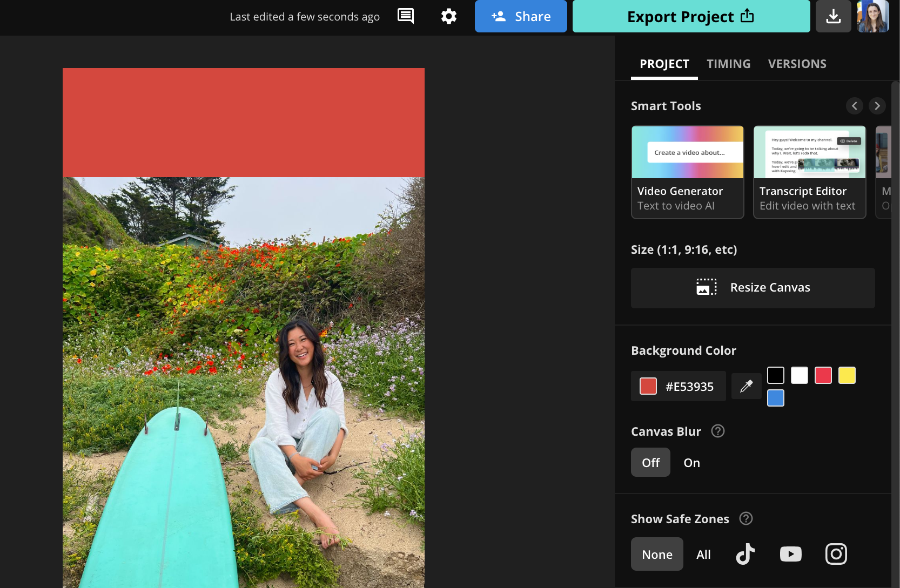Screen dimensions: 900x588
Task: Turn Canvas Blur On
Action: pyautogui.click(x=692, y=463)
